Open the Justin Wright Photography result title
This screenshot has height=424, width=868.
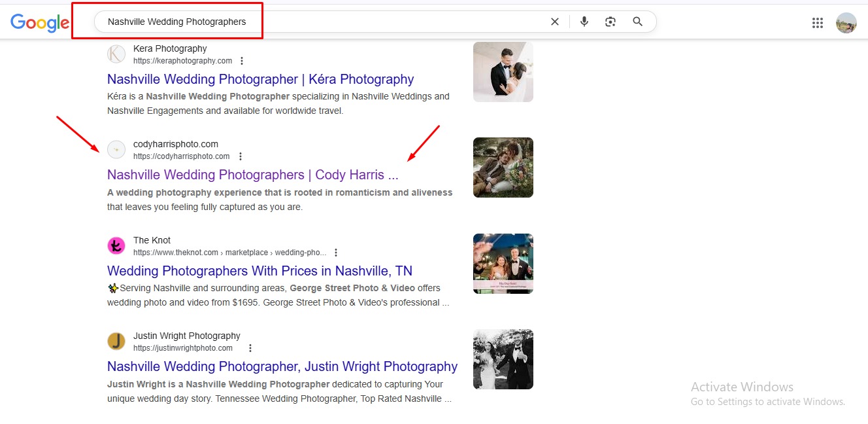[x=282, y=366]
